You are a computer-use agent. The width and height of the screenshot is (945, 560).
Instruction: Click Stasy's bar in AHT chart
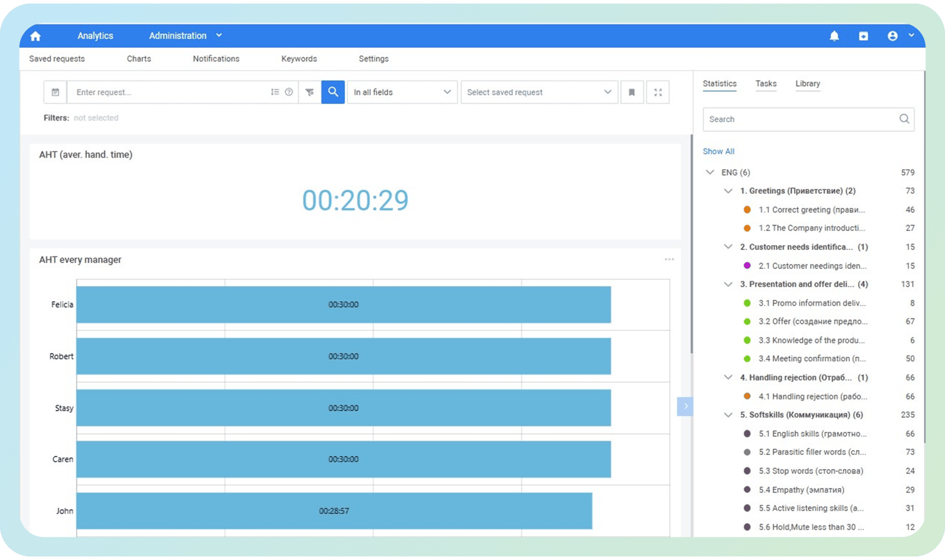pos(343,408)
